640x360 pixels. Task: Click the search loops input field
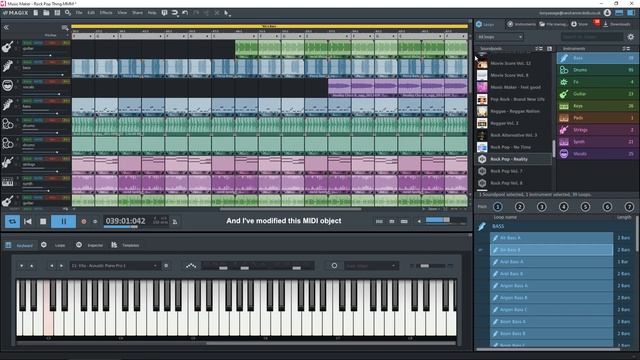pos(592,37)
